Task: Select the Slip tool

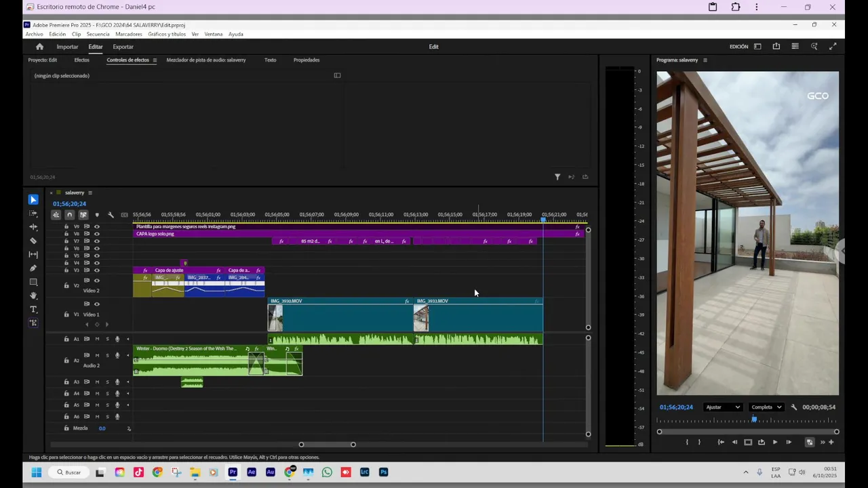Action: (x=33, y=254)
